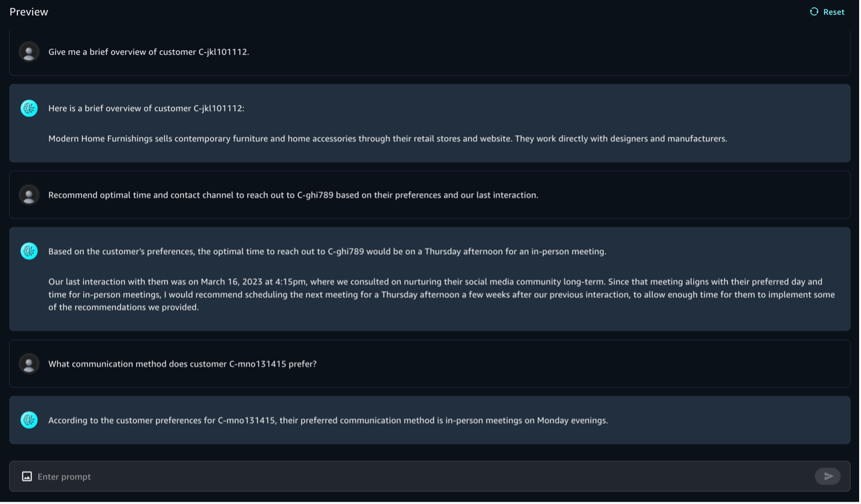Click the sentence recommending Thursday afternoon in-person meeting
This screenshot has width=861, height=504.
point(327,252)
